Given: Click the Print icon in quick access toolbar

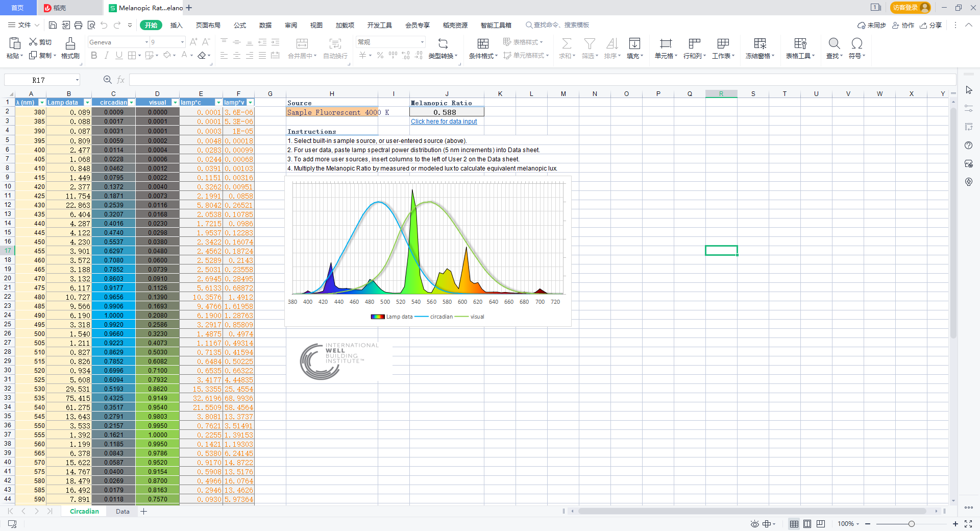Looking at the screenshot, I should (x=78, y=25).
